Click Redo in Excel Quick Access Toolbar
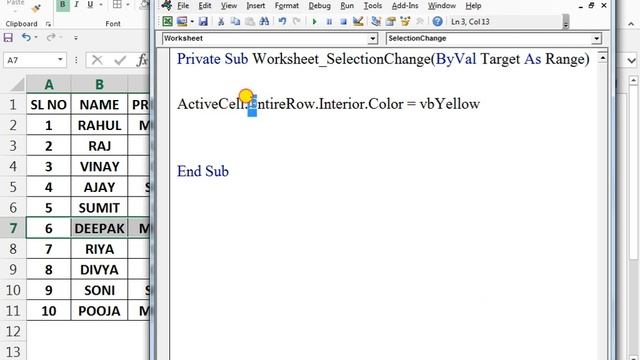 click(x=51, y=38)
